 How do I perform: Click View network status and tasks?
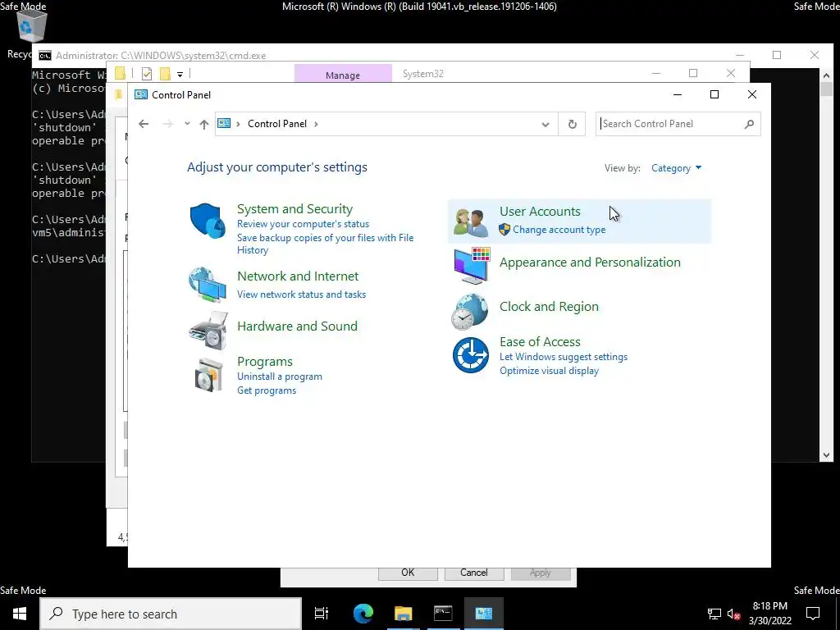click(x=302, y=294)
